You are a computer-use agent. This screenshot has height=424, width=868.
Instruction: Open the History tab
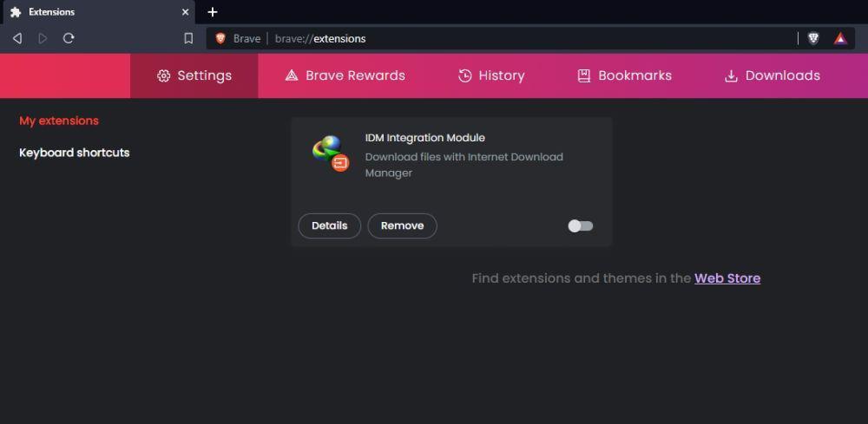pos(491,75)
